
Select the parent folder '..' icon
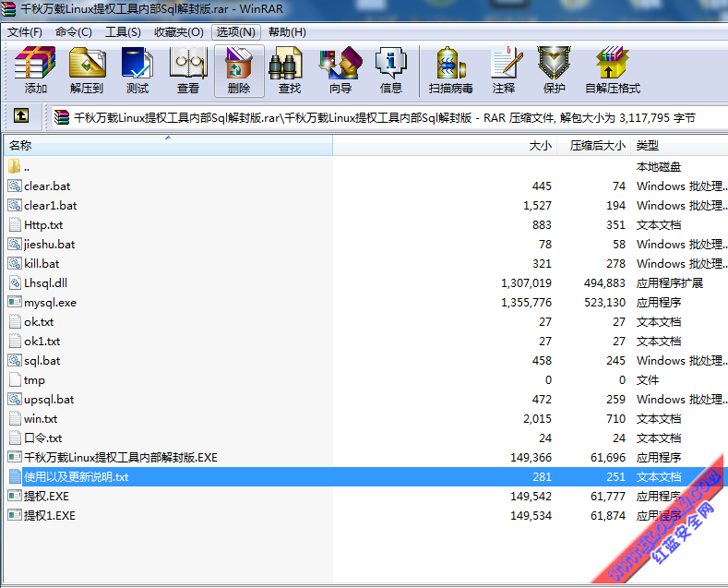tap(15, 166)
